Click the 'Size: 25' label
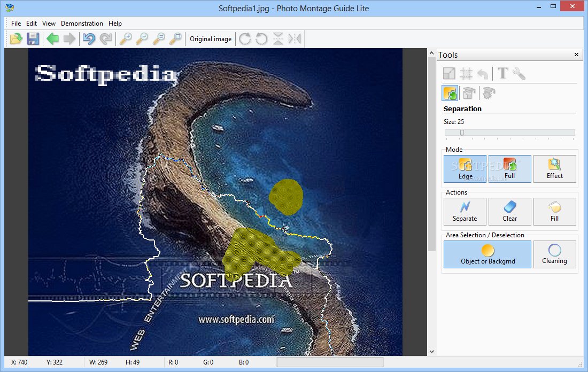This screenshot has height=372, width=588. tap(454, 121)
